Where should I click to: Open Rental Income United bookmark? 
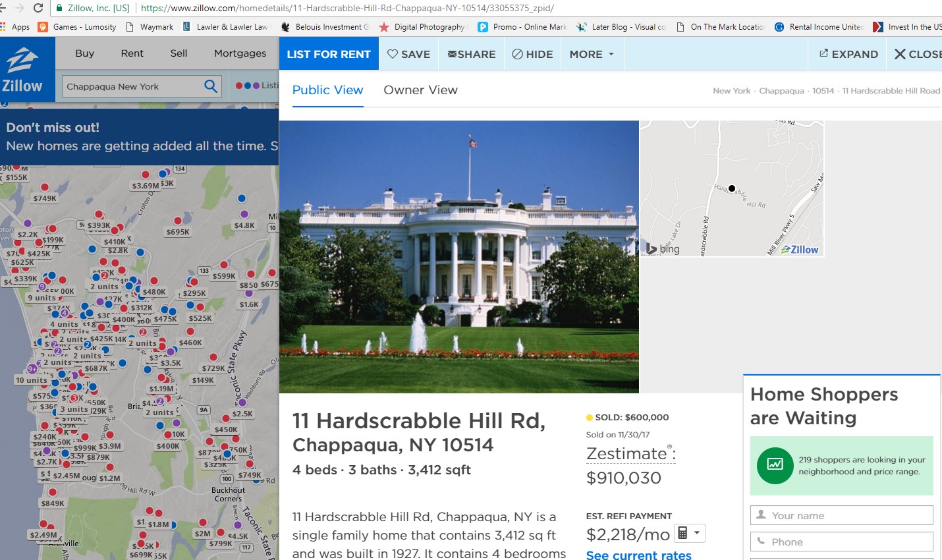pos(819,27)
